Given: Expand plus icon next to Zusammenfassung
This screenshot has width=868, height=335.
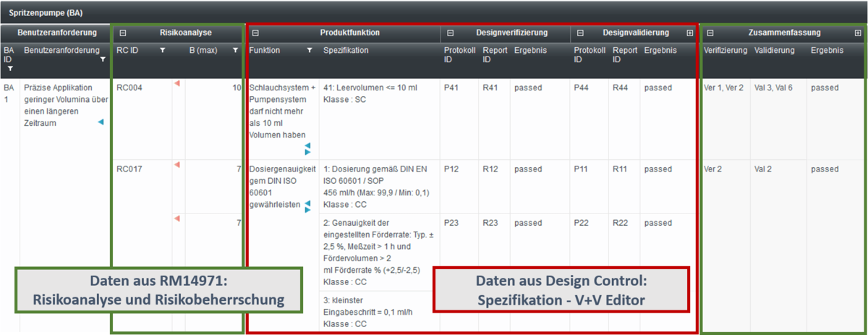Looking at the screenshot, I should pyautogui.click(x=858, y=33).
